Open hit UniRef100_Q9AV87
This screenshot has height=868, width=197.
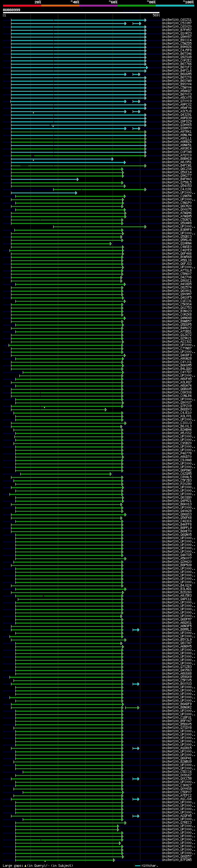tap(177, 37)
